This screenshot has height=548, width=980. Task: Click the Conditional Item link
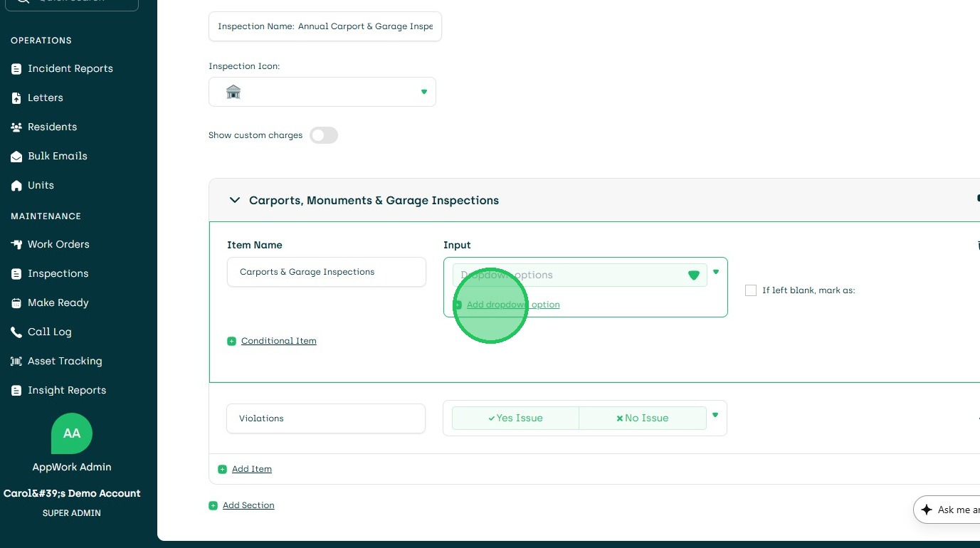(x=278, y=341)
